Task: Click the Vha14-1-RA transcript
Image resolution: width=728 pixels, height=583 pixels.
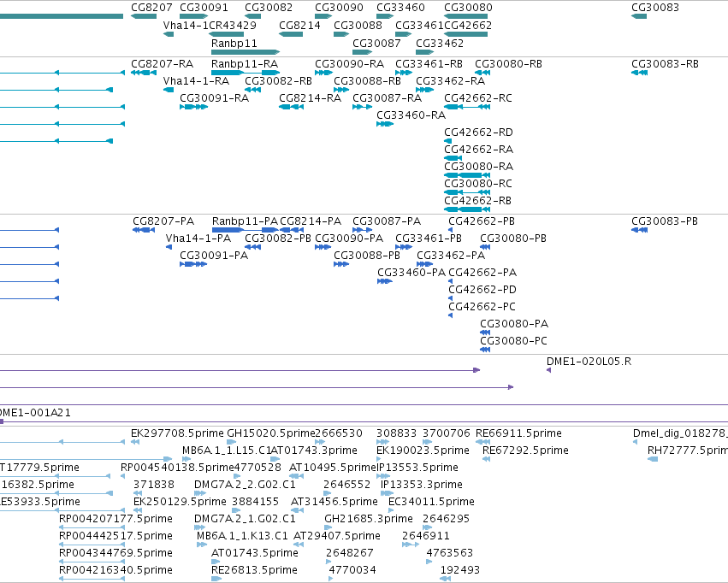Action: click(x=169, y=90)
